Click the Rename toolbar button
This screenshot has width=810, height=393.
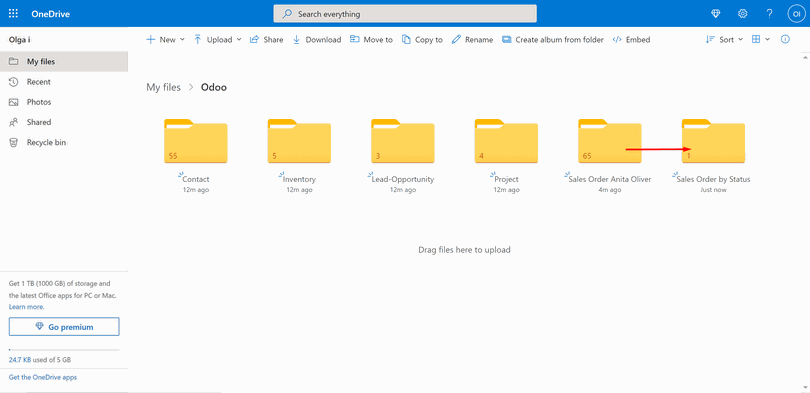pos(472,40)
